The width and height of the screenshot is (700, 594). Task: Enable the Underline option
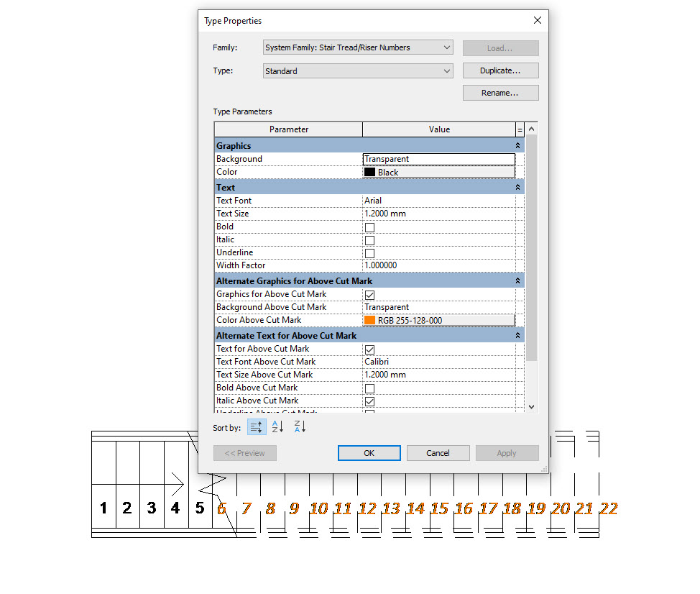point(369,252)
